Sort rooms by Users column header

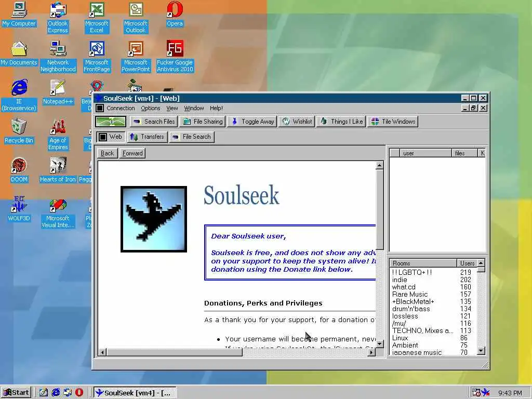click(467, 263)
